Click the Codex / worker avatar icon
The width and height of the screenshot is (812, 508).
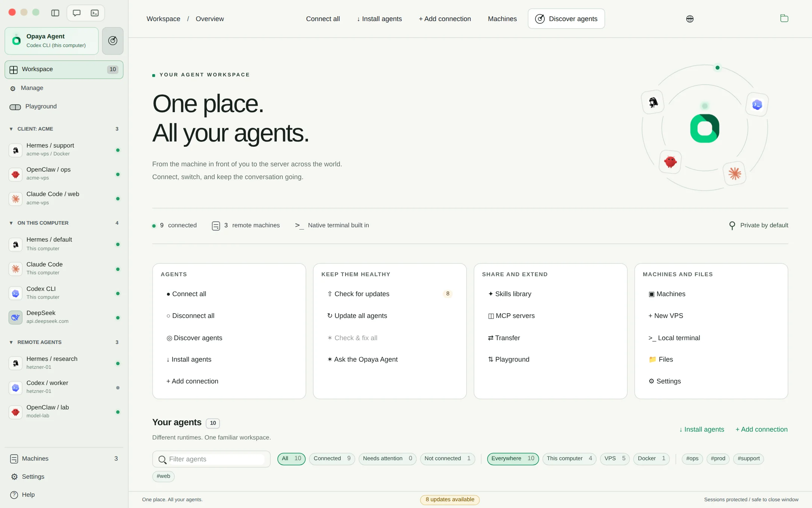tap(15, 388)
